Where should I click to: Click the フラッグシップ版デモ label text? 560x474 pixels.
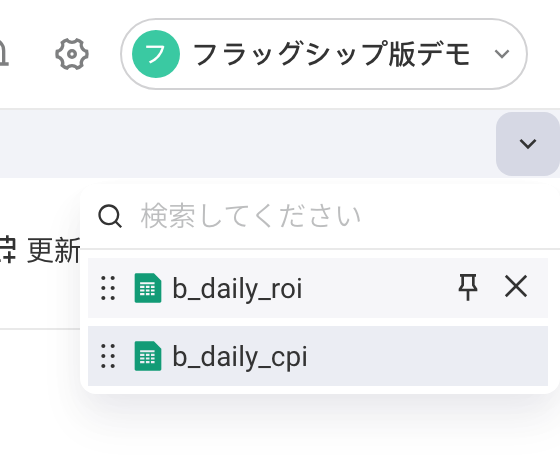pos(331,54)
